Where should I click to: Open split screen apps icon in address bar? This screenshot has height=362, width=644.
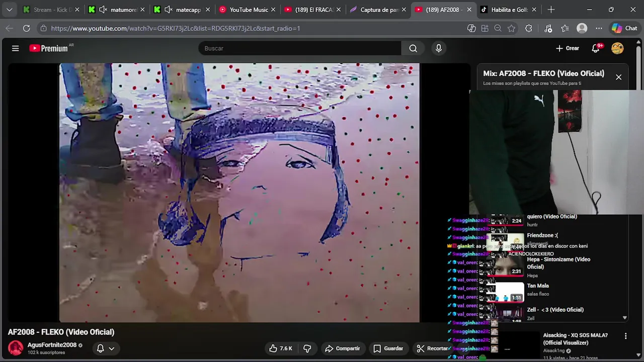[485, 28]
